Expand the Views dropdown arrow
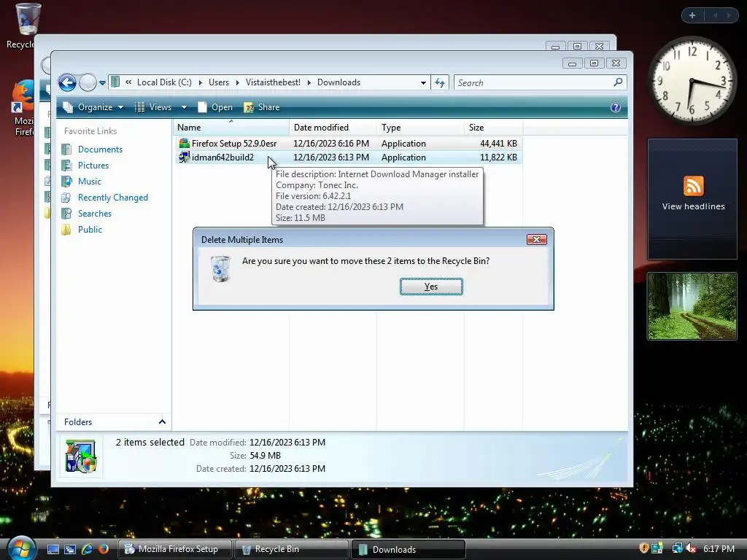 tap(184, 107)
